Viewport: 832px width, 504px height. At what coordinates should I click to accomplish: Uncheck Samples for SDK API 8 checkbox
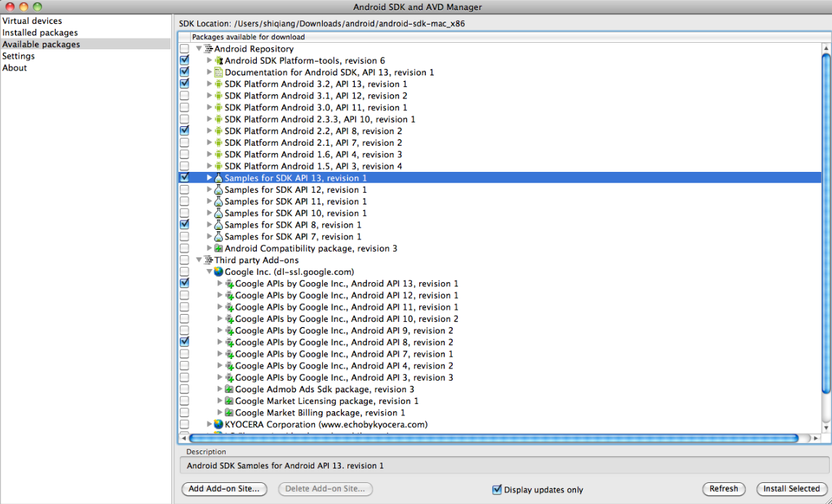pos(184,224)
